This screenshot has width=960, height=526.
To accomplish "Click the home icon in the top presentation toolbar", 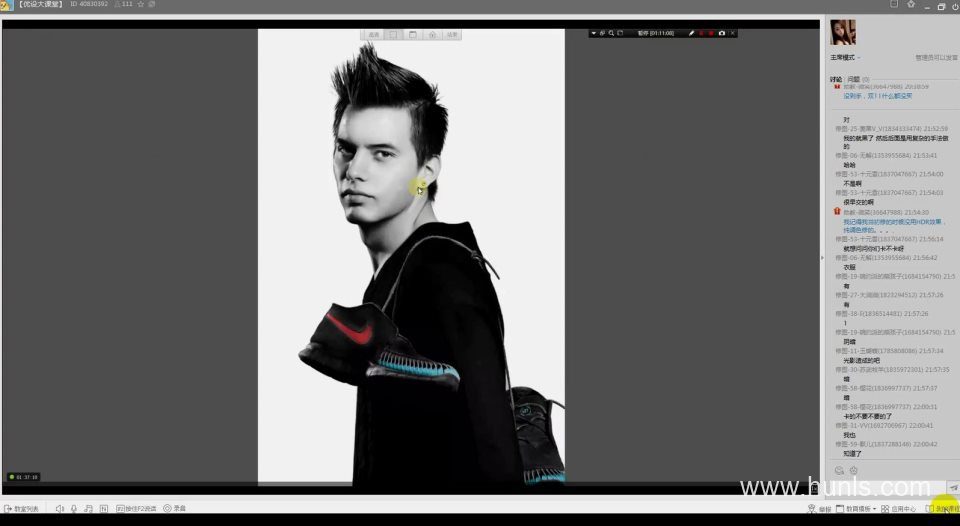I will [x=432, y=35].
